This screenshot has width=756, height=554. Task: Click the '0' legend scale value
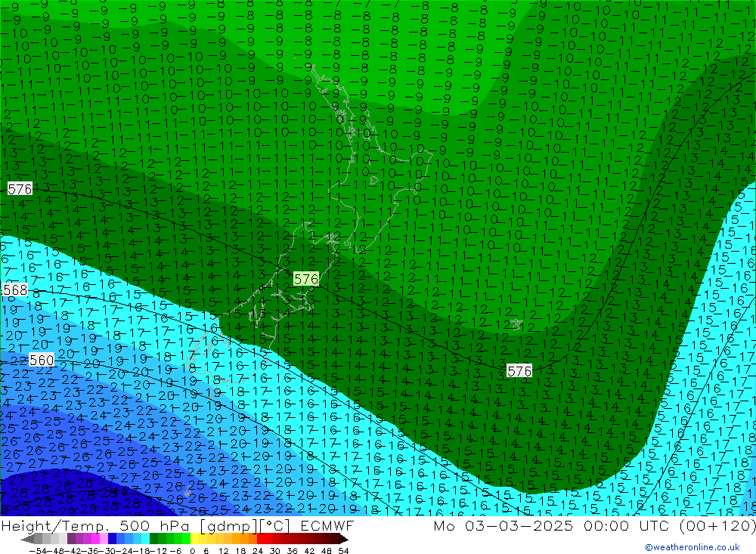[x=192, y=551]
